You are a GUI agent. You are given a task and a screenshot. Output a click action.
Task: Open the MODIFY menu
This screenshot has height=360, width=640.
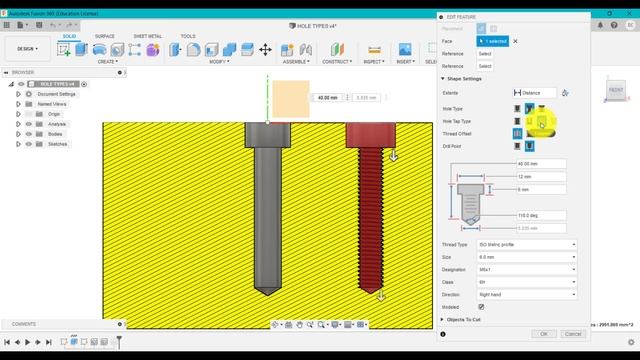pyautogui.click(x=219, y=62)
